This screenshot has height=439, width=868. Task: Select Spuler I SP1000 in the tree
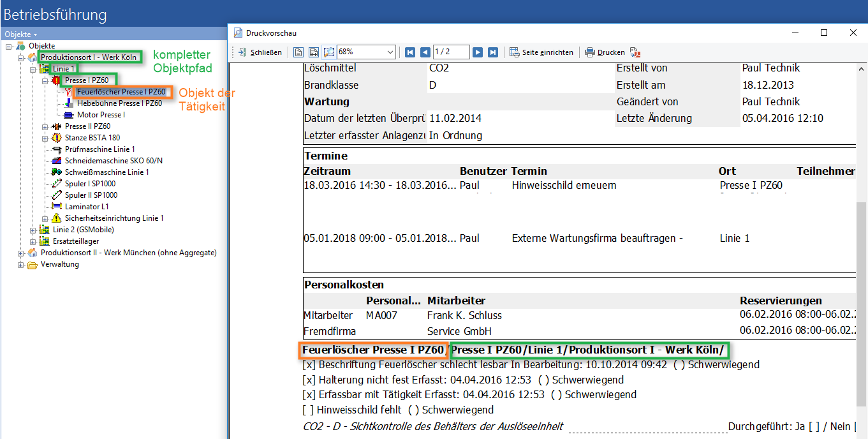[91, 184]
